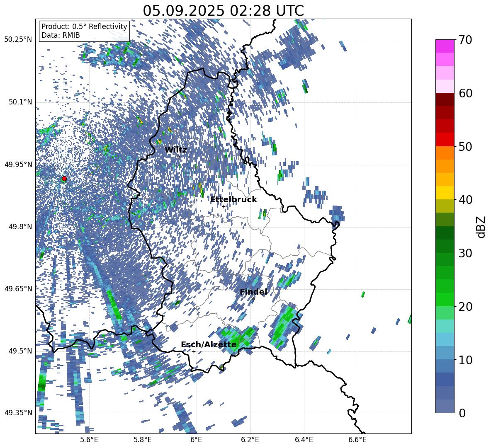This screenshot has width=491, height=448.
Task: Click the 'Data: RMIB' label
Action: (x=61, y=35)
